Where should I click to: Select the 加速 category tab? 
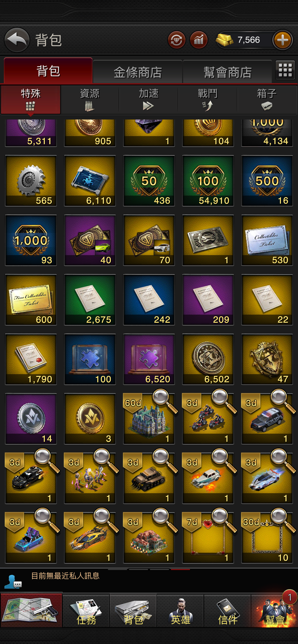tap(149, 99)
